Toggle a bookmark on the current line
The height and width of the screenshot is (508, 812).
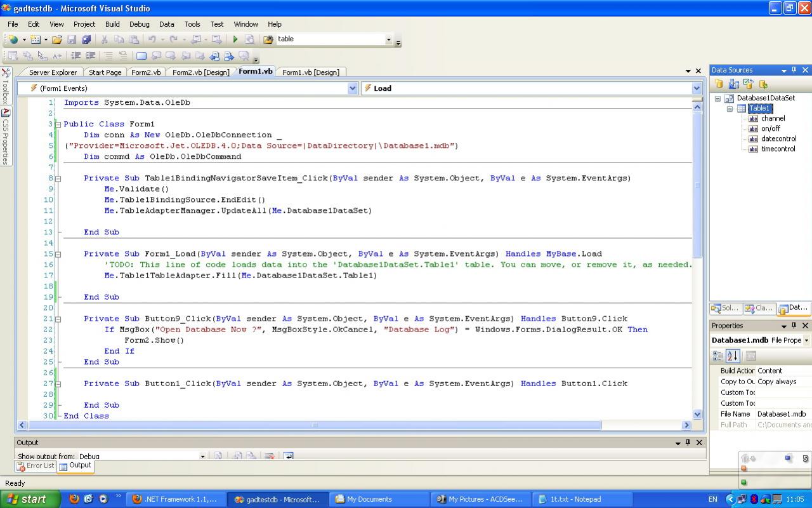tap(141, 56)
